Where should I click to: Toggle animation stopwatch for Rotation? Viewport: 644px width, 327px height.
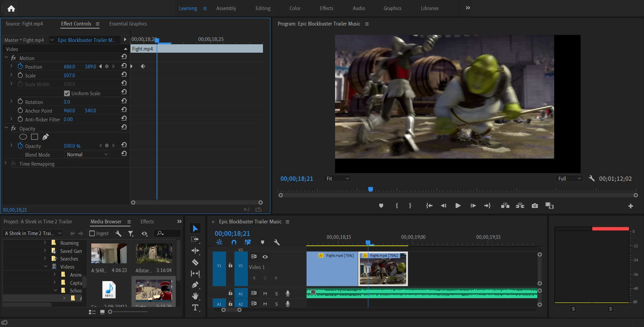(x=20, y=102)
